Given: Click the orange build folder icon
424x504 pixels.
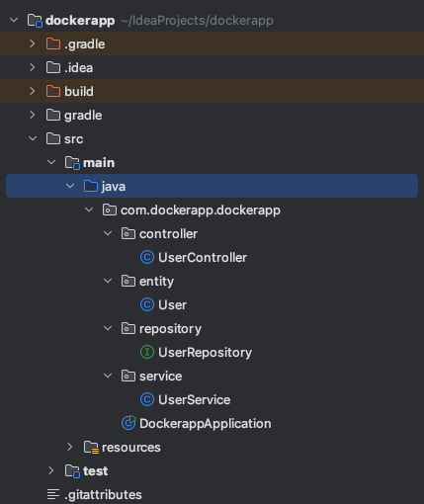Looking at the screenshot, I should click(53, 91).
